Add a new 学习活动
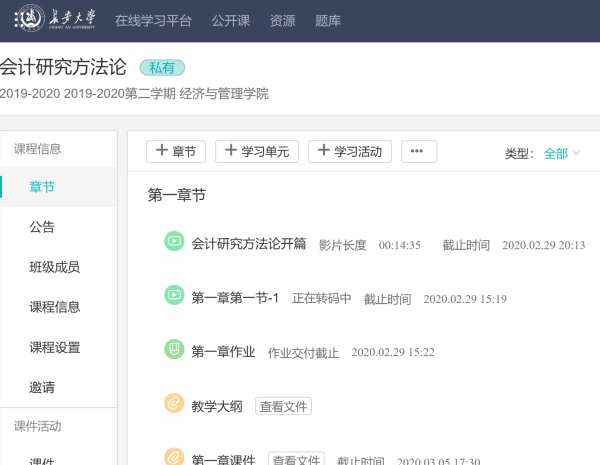This screenshot has width=600, height=465. click(350, 152)
